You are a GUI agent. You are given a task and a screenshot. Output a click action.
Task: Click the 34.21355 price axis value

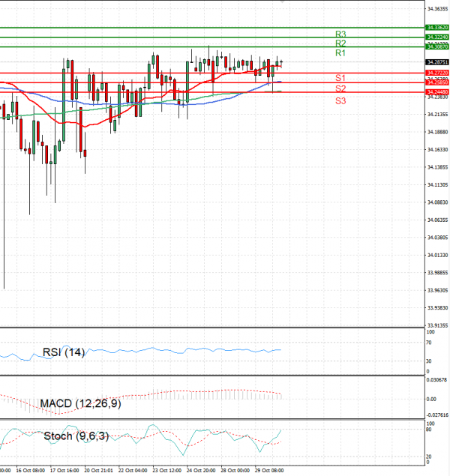[437, 115]
